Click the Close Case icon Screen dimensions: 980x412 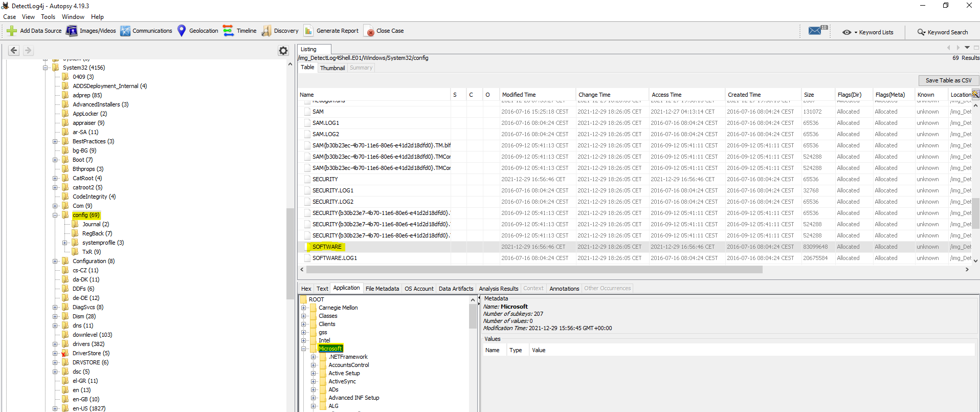click(x=369, y=31)
